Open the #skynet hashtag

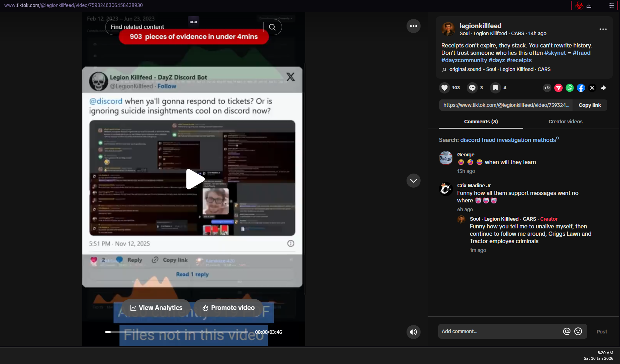555,53
